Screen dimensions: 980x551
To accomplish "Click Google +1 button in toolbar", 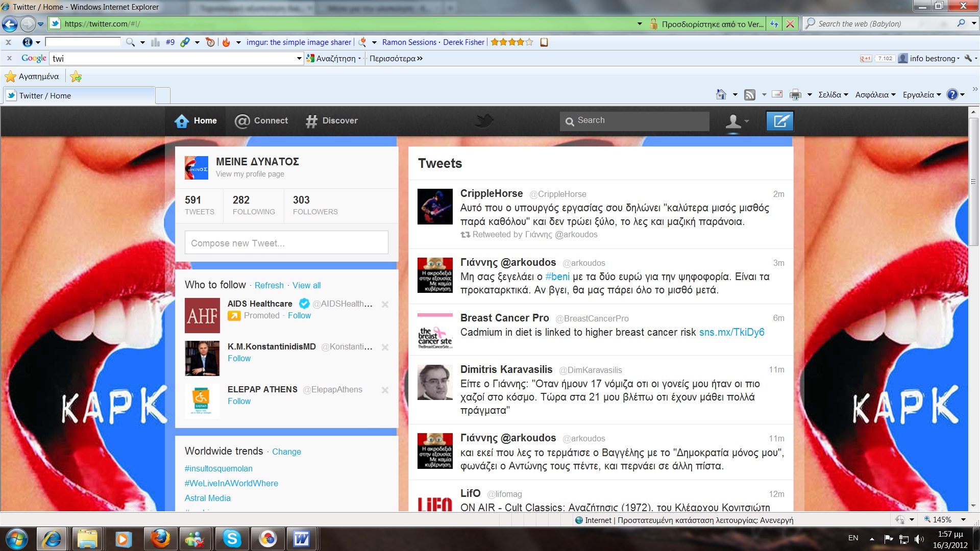I will click(866, 59).
